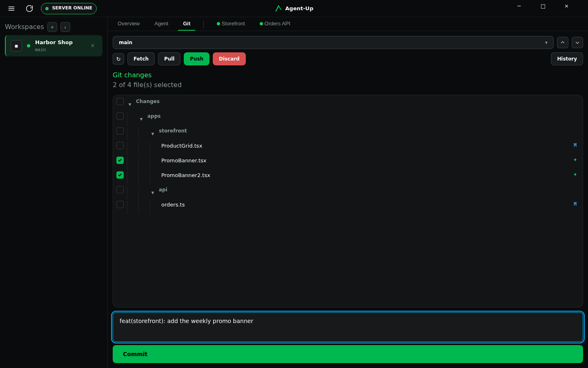The height and width of the screenshot is (368, 588).
Task: Push commits with the green Push button
Action: point(196,59)
